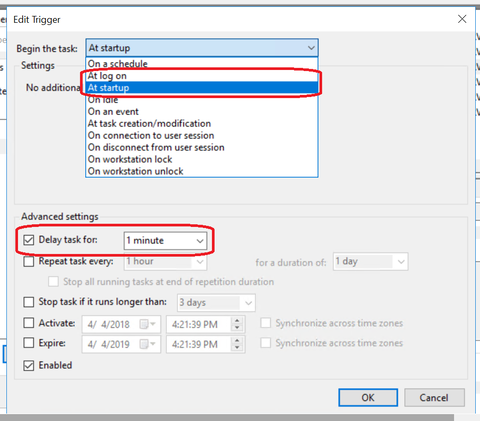Check Expire Synchronize across time zones
480x421 pixels.
(265, 343)
